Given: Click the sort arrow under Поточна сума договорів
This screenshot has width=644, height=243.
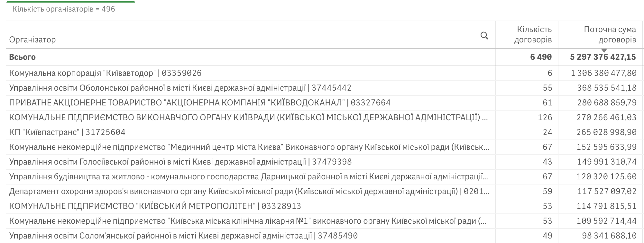Looking at the screenshot, I should (604, 50).
